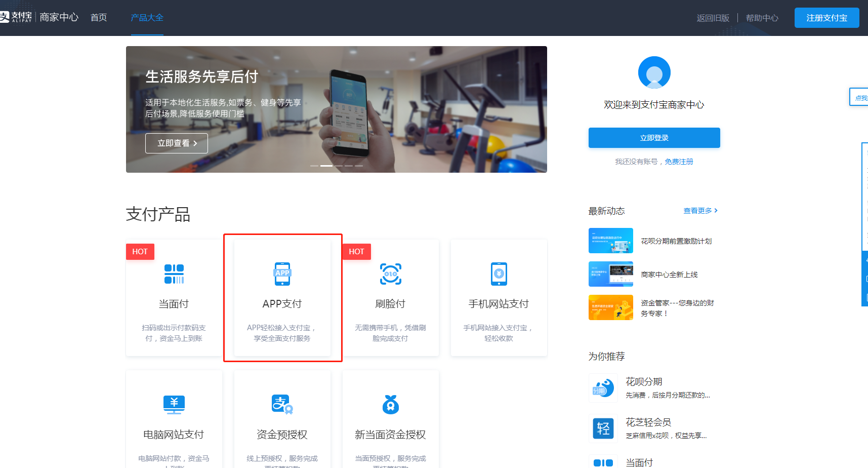Select second carousel indicator dash
This screenshot has width=868, height=468.
tap(326, 166)
